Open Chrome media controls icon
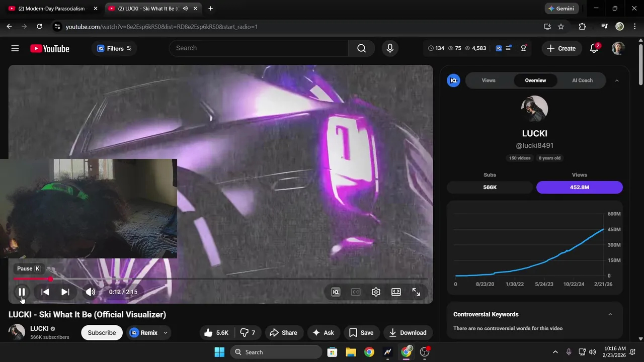Viewport: 644px width, 362px height. pos(605,27)
